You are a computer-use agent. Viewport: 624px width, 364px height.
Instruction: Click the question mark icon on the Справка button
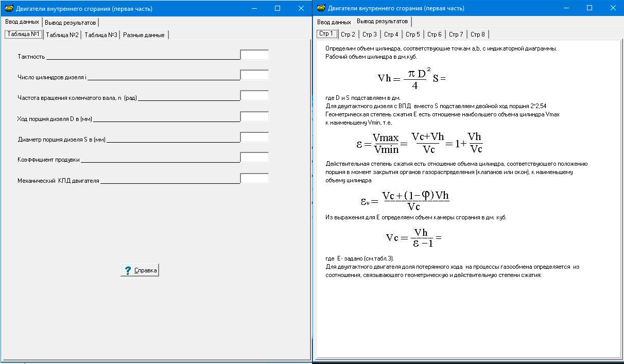[x=128, y=270]
